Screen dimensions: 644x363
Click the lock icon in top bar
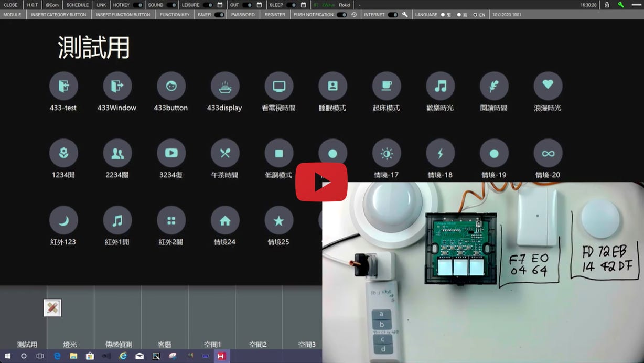tap(607, 5)
